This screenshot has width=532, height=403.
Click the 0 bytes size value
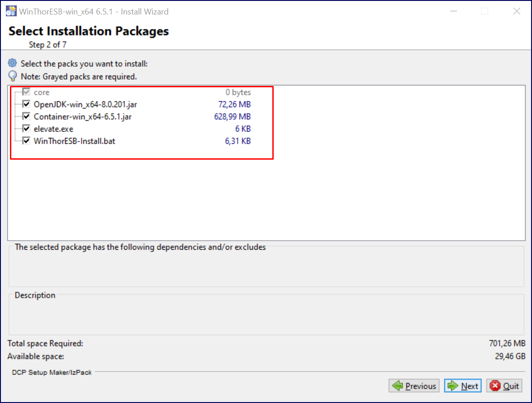pos(238,92)
